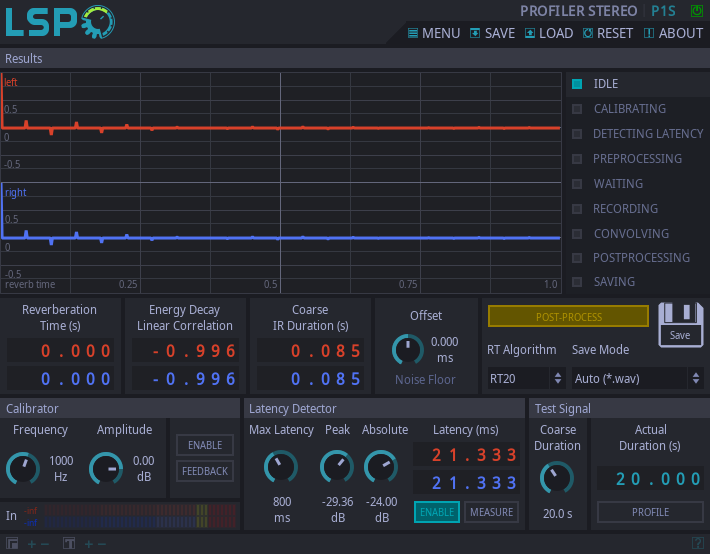Click the LOAD icon in the top bar
710x554 pixels.
point(530,33)
